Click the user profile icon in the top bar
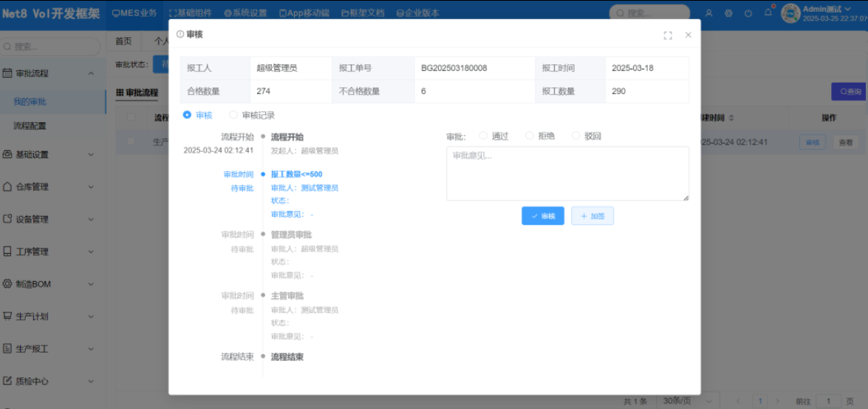 (709, 13)
